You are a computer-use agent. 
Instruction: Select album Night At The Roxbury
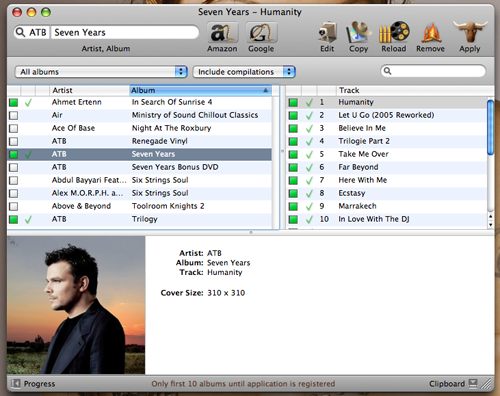(x=171, y=128)
